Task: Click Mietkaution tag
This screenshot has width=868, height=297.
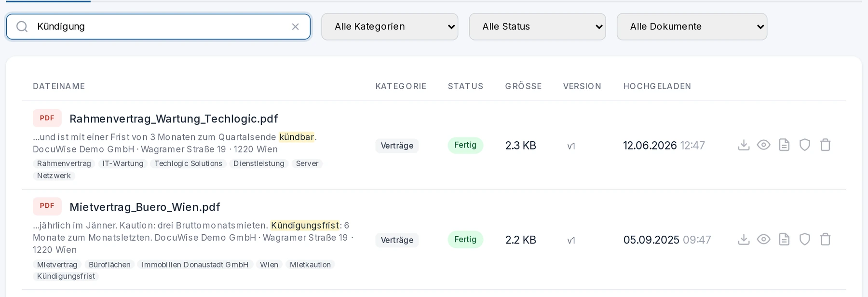Action: pyautogui.click(x=310, y=265)
